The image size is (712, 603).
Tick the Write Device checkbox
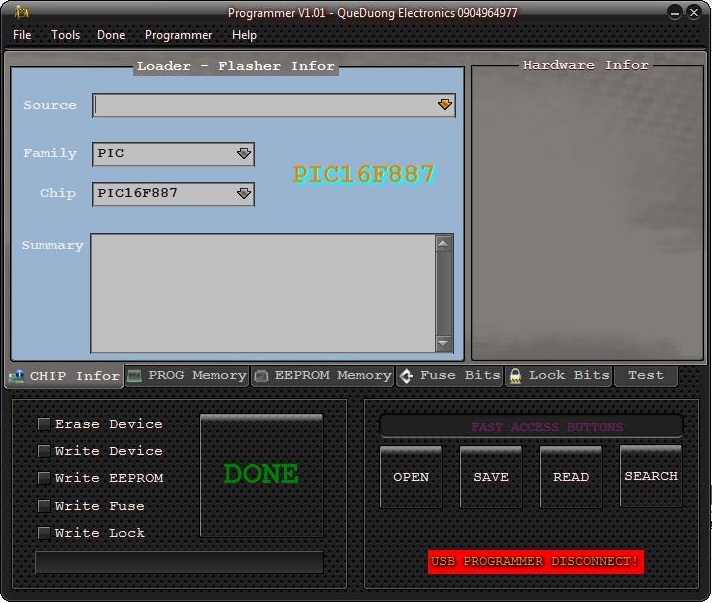click(44, 451)
